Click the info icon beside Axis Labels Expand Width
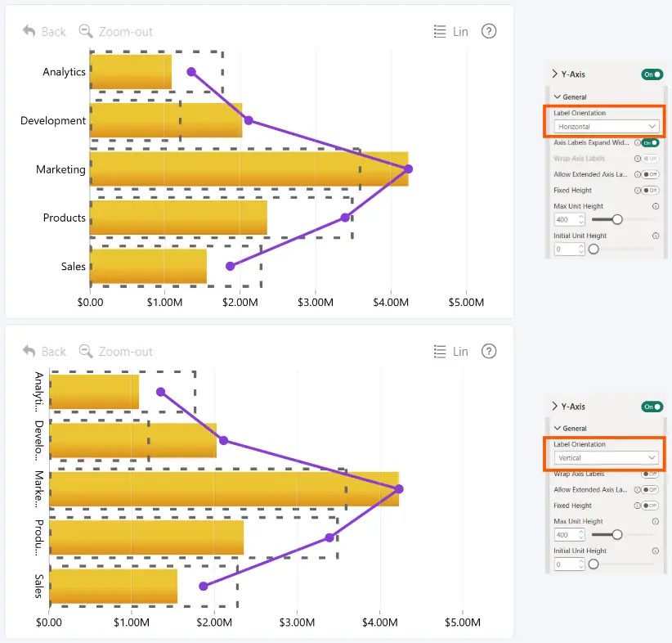 pyautogui.click(x=638, y=143)
